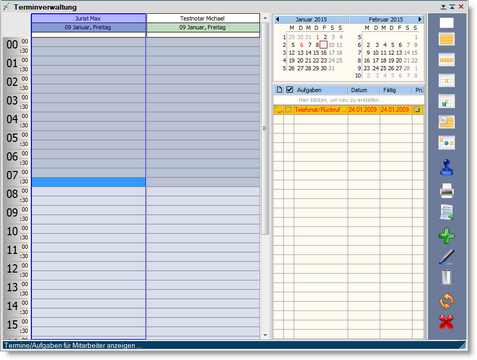Select the single day calendar view icon
Screen dimensions: 477x360
click(x=446, y=81)
